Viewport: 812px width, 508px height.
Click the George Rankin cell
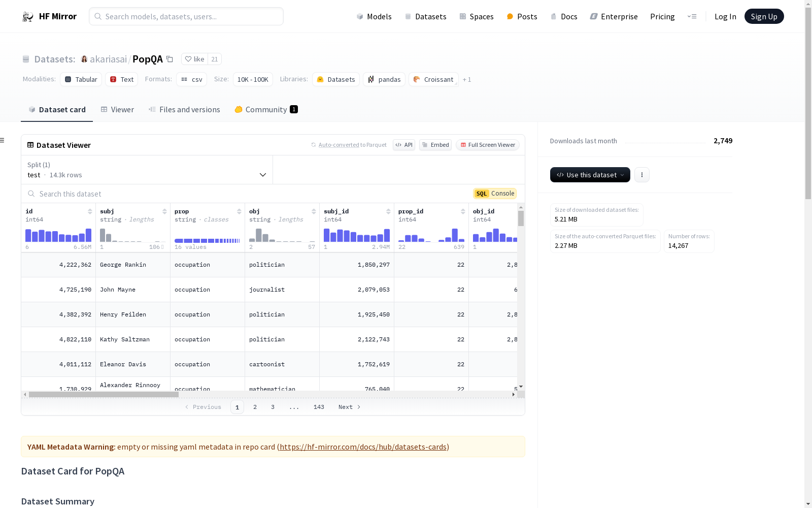point(133,265)
